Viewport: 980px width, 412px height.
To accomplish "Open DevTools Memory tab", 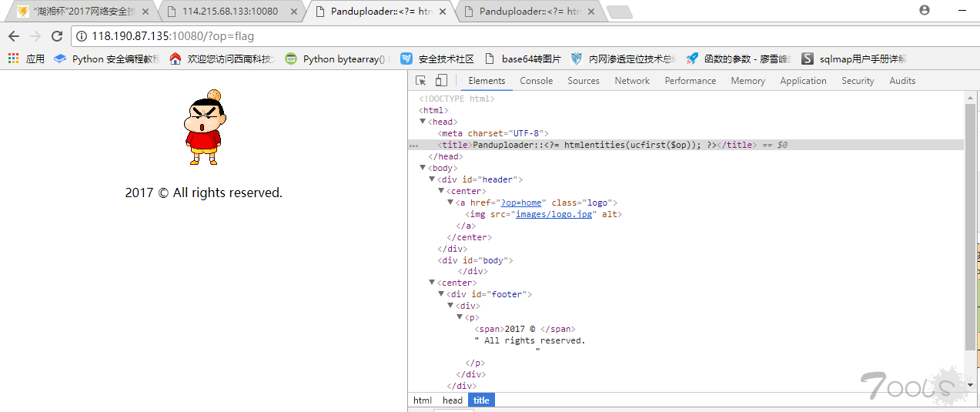I will (x=748, y=80).
